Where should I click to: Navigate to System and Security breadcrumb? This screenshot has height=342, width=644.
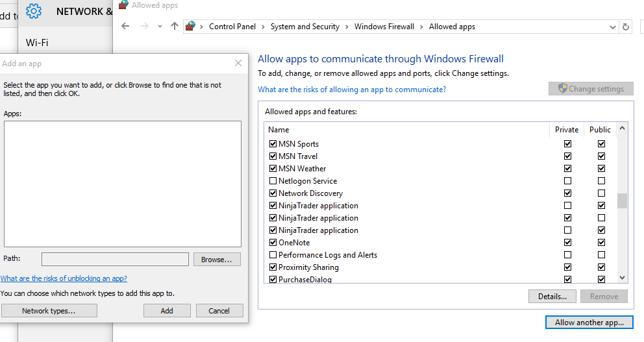coord(304,27)
